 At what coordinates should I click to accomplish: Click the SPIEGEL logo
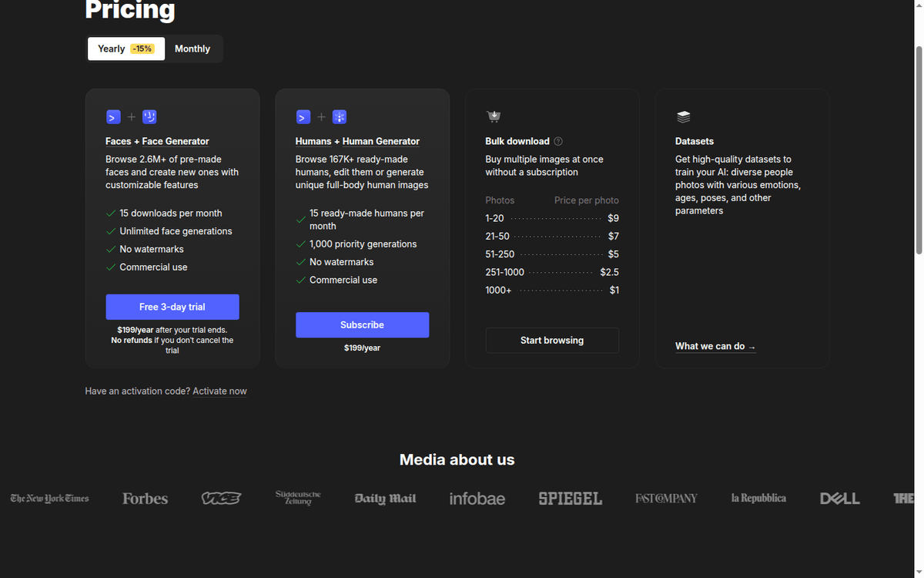click(571, 499)
